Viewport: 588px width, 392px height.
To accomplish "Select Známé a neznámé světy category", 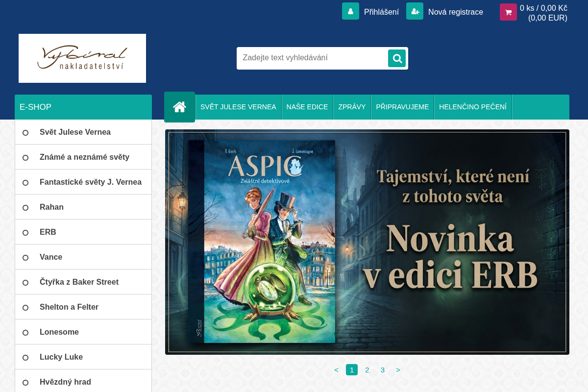I will click(x=83, y=157).
